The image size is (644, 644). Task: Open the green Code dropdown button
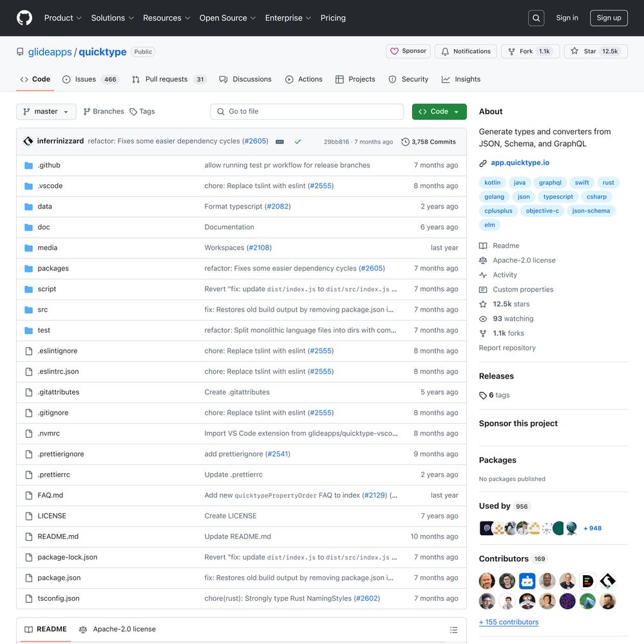(439, 111)
